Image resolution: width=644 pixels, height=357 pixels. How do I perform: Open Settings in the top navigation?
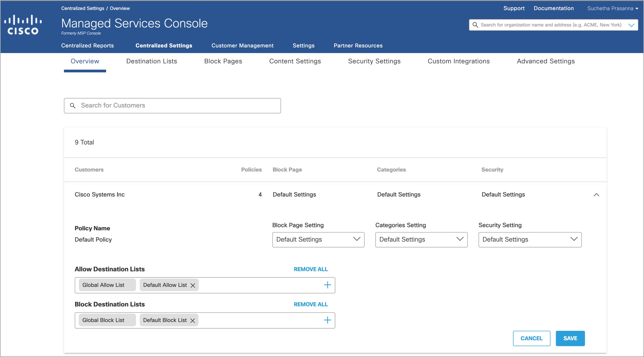(x=304, y=46)
